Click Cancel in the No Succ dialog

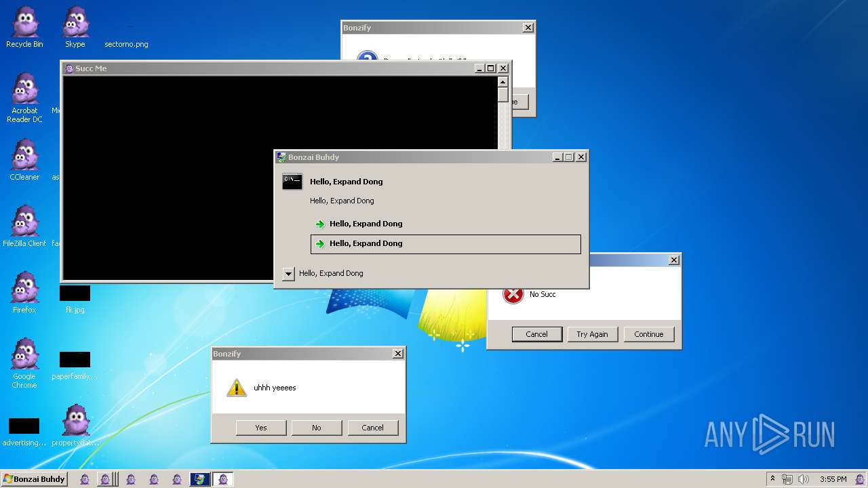536,334
